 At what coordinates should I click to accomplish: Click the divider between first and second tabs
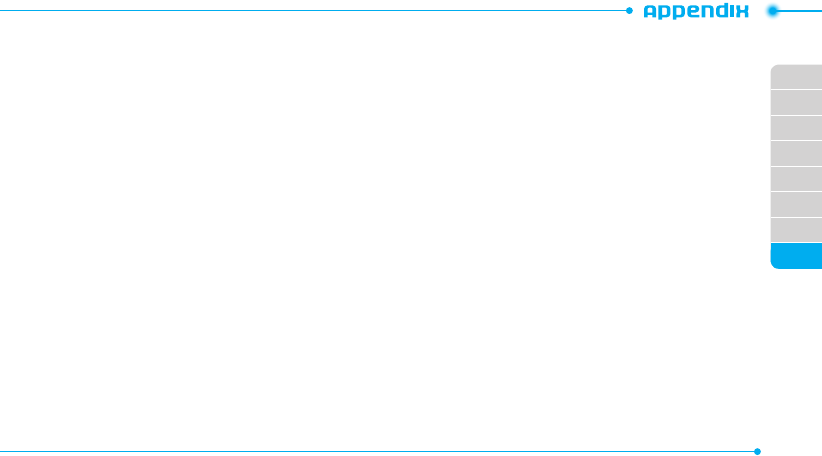point(796,90)
